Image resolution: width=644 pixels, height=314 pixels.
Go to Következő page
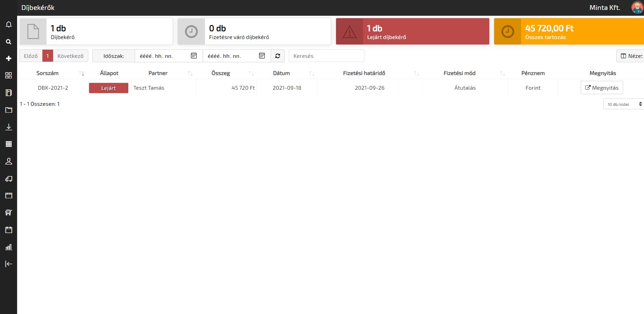[70, 56]
